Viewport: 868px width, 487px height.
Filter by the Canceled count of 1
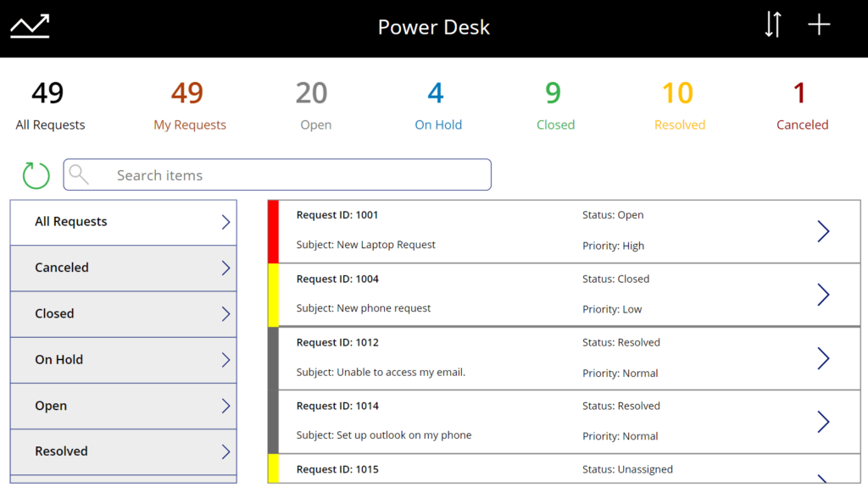click(802, 105)
